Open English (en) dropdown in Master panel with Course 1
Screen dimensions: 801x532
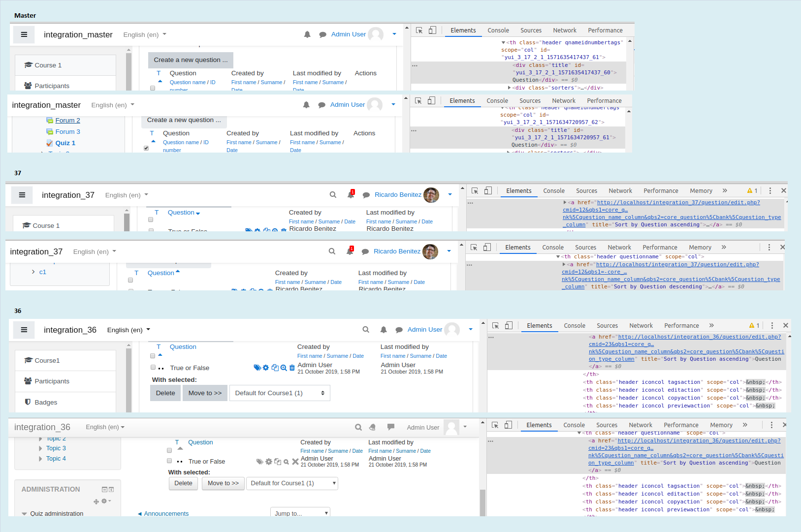(x=145, y=34)
